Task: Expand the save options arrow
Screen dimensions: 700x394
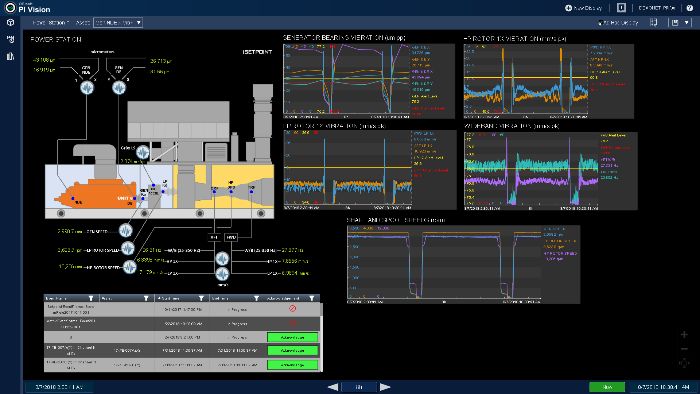Action: [x=687, y=22]
